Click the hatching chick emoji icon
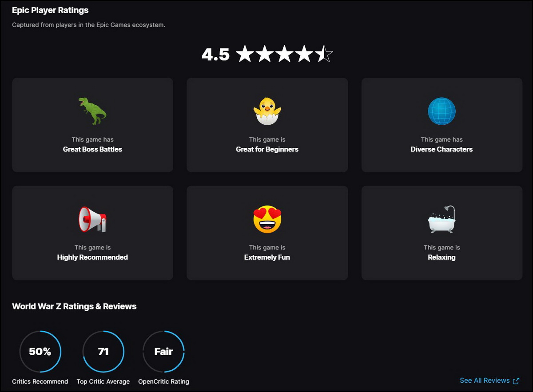The height and width of the screenshot is (392, 533). tap(267, 111)
